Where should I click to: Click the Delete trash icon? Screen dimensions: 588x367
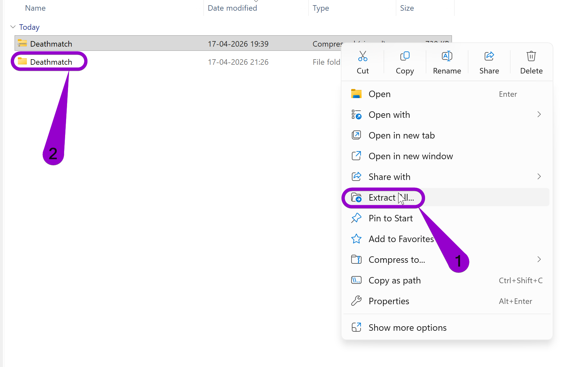coord(531,56)
